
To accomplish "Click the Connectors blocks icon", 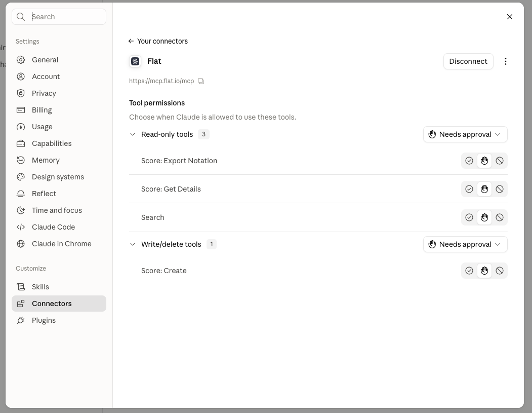I will 21,304.
